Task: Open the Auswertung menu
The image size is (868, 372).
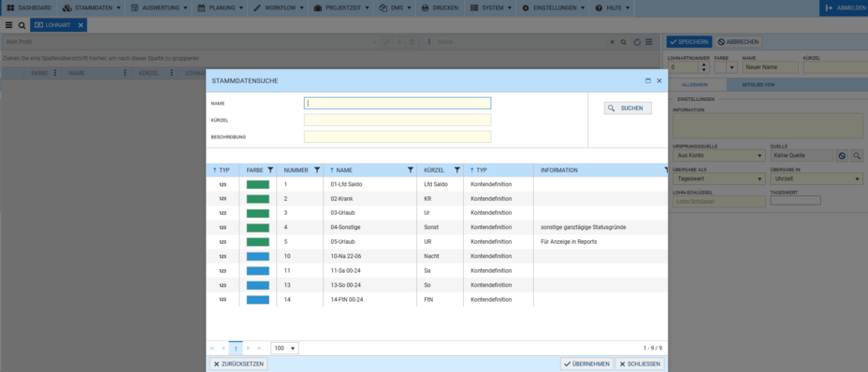Action: click(159, 8)
